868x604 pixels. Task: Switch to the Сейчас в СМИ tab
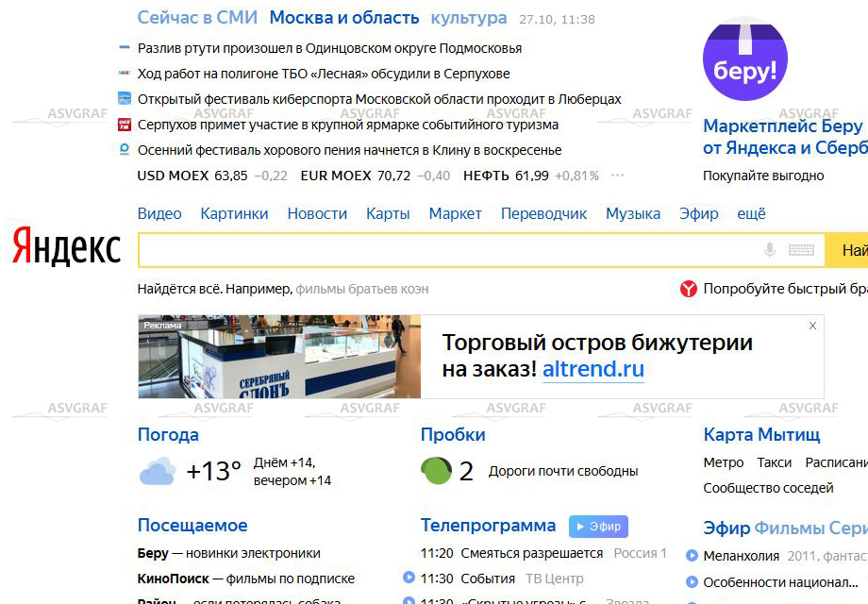[197, 18]
